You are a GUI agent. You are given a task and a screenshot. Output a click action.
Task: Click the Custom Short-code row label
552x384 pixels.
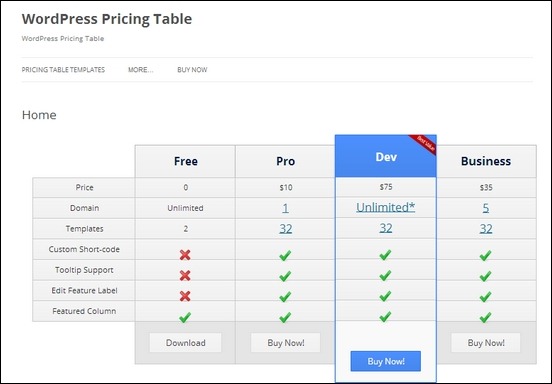[84, 249]
